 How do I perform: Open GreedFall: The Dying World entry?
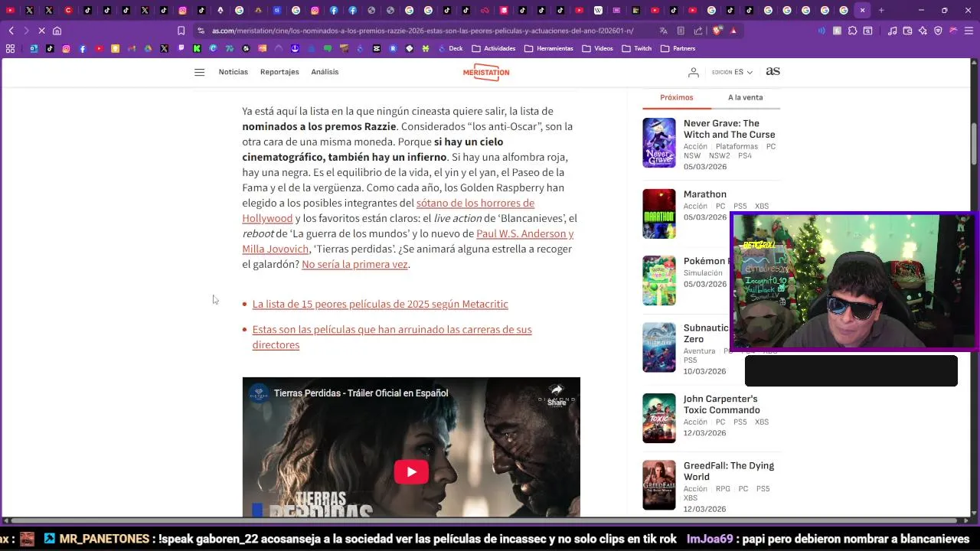pyautogui.click(x=729, y=471)
